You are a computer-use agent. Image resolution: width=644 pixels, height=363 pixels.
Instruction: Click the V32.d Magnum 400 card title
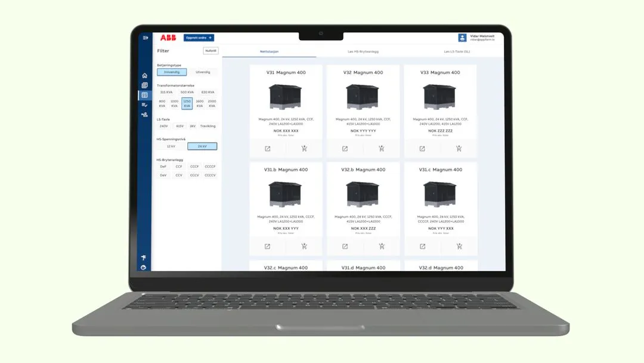tap(441, 267)
